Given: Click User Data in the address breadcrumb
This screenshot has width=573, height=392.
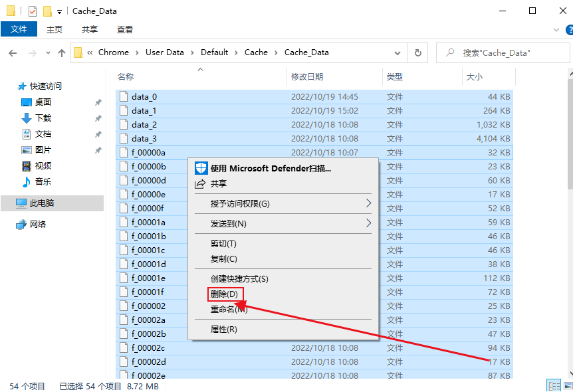Looking at the screenshot, I should (x=164, y=52).
